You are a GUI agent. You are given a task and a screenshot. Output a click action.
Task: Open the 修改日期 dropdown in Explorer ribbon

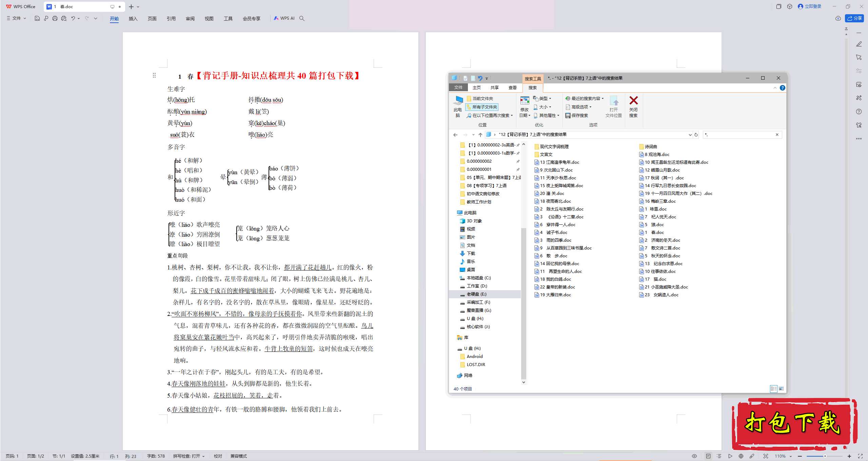click(525, 107)
